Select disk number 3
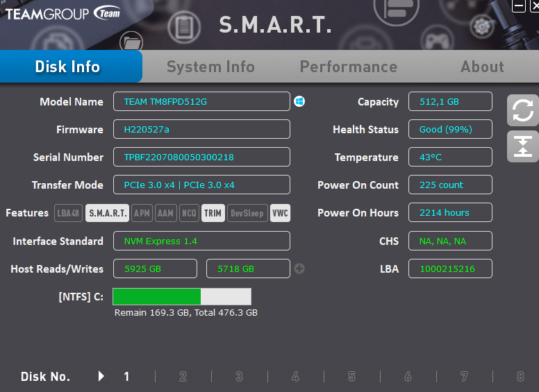 pos(239,377)
